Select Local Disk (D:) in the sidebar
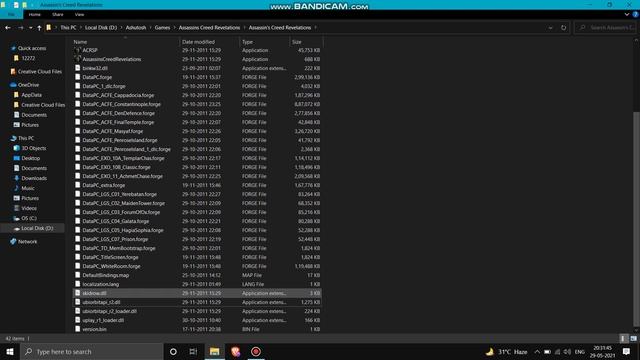640x360 pixels. click(x=37, y=228)
